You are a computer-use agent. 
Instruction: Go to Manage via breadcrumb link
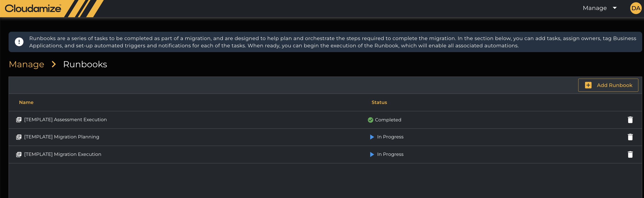point(26,64)
